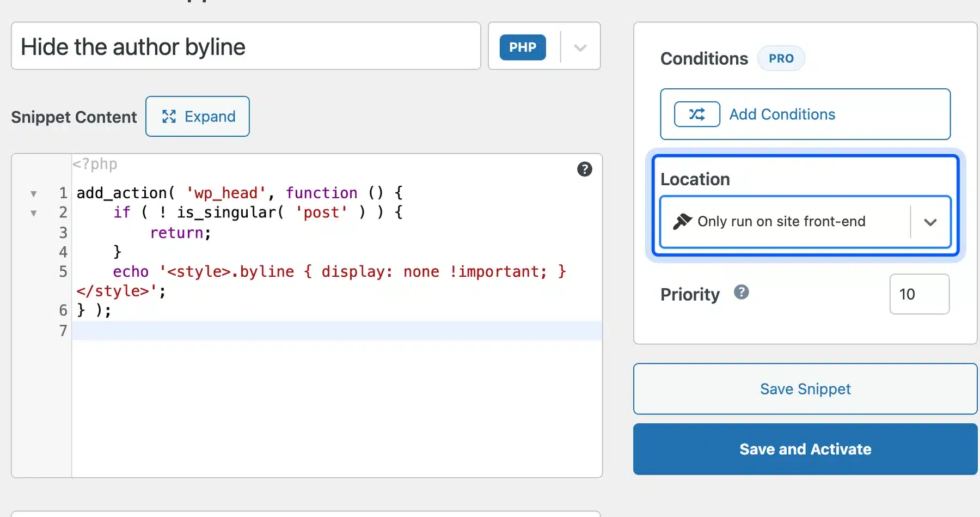This screenshot has height=517, width=980.
Task: Click the pin icon in Location field
Action: pos(682,221)
